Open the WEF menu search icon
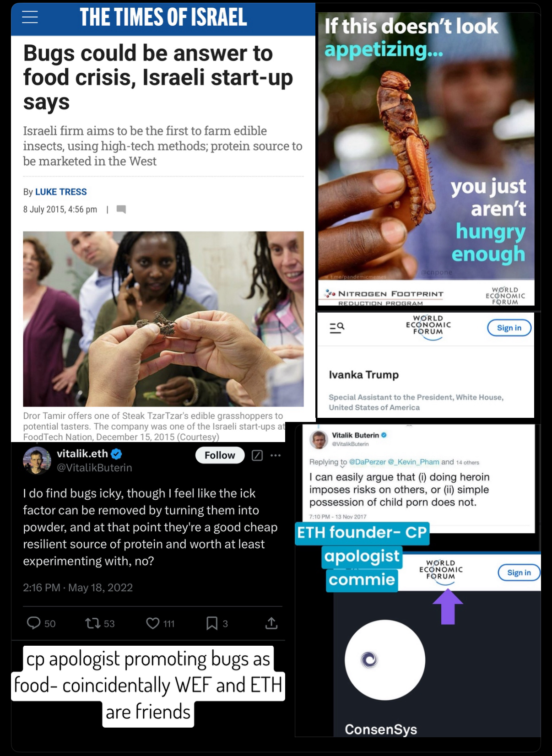The width and height of the screenshot is (552, 756). click(x=337, y=328)
